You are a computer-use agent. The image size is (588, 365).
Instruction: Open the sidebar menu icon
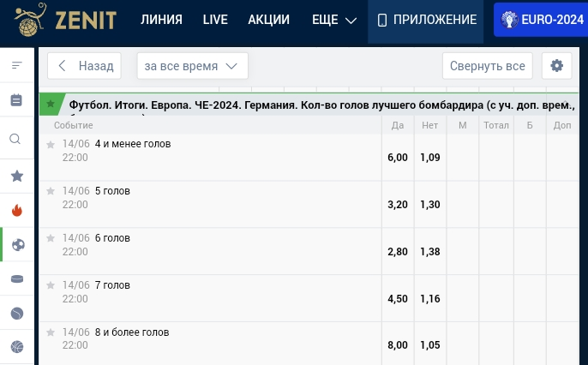16,65
